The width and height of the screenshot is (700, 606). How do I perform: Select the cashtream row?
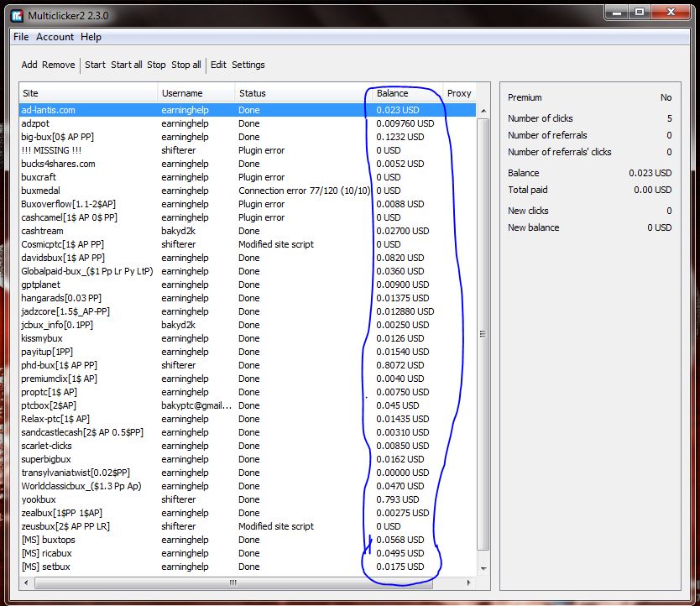click(x=248, y=231)
